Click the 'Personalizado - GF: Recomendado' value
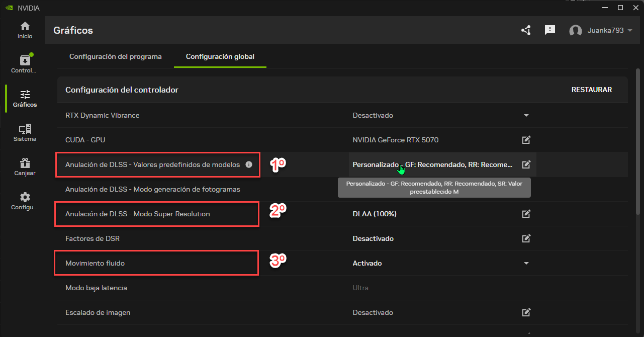 (433, 164)
